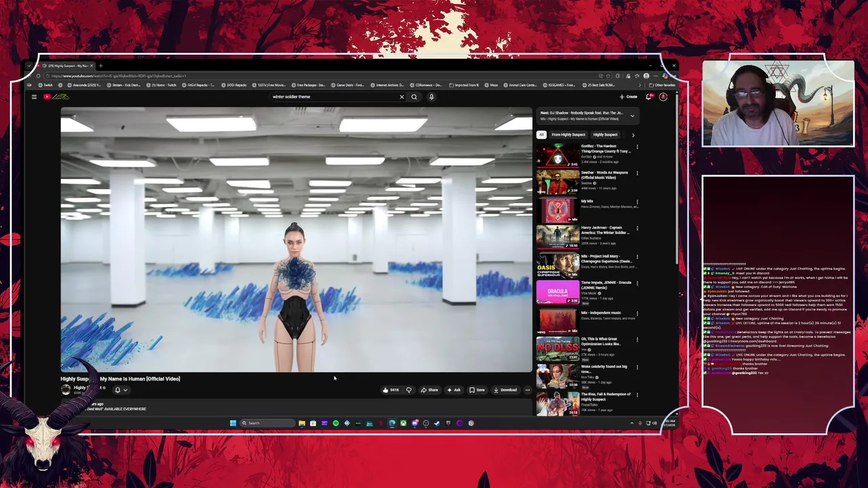
Task: Open the Other favorites folder
Action: coord(662,85)
